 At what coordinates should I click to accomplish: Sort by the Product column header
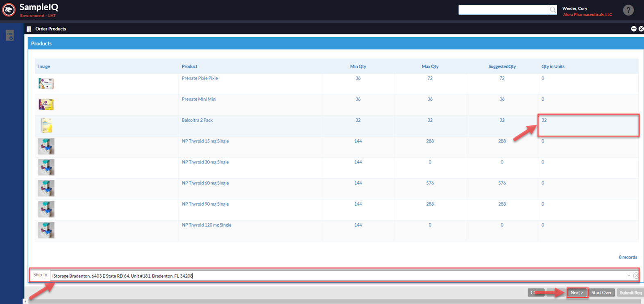(189, 66)
